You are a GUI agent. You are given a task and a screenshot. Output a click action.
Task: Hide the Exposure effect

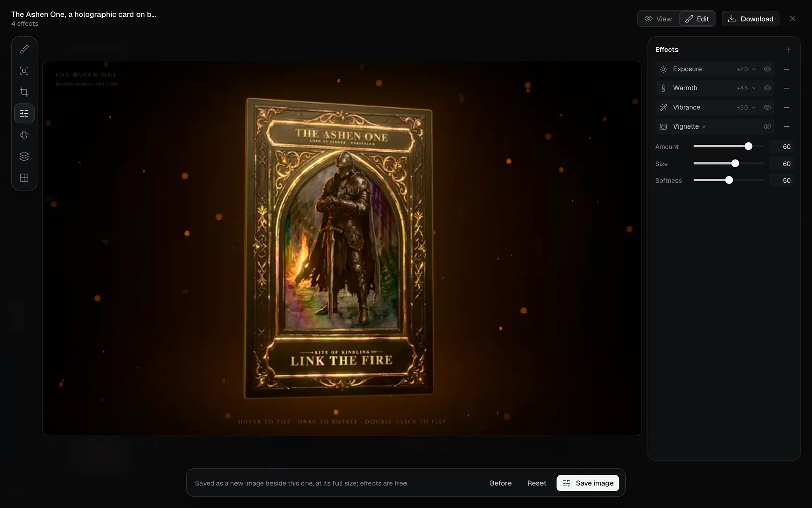click(767, 69)
